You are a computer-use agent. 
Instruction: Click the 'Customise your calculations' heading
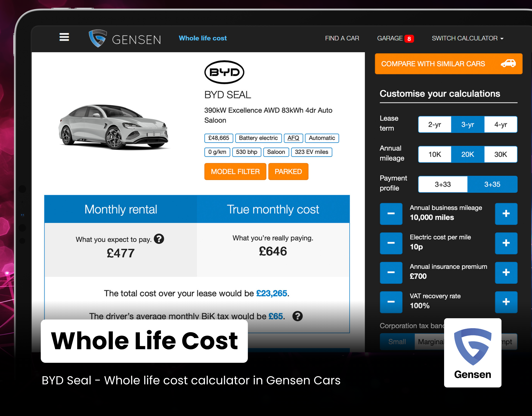(440, 94)
